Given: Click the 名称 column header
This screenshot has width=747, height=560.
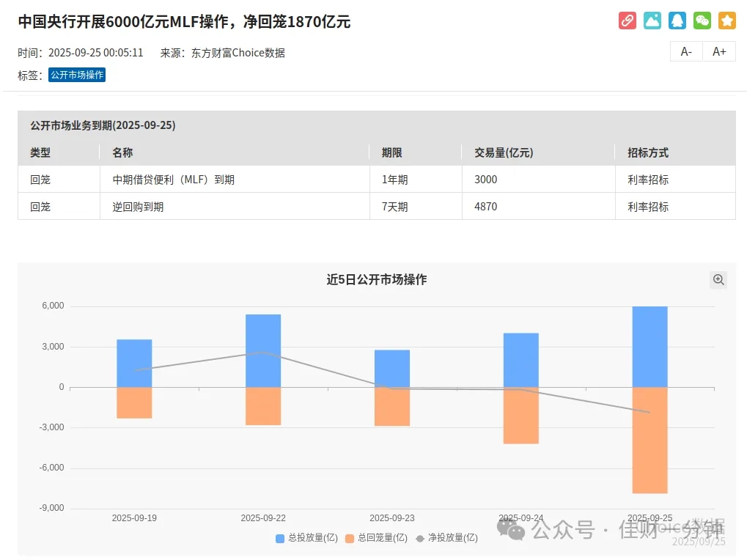Looking at the screenshot, I should tap(122, 152).
